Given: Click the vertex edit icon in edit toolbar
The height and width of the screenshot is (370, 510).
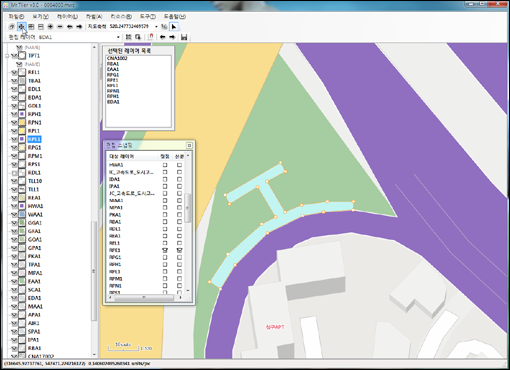Looking at the screenshot, I should click(128, 37).
